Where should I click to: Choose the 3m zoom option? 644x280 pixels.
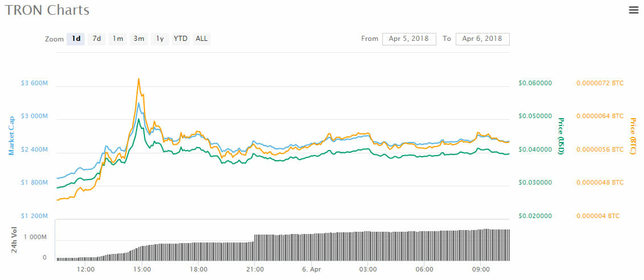point(139,39)
